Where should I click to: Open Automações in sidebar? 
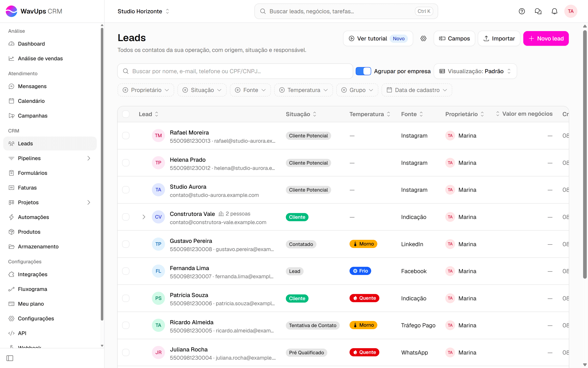click(x=50, y=217)
